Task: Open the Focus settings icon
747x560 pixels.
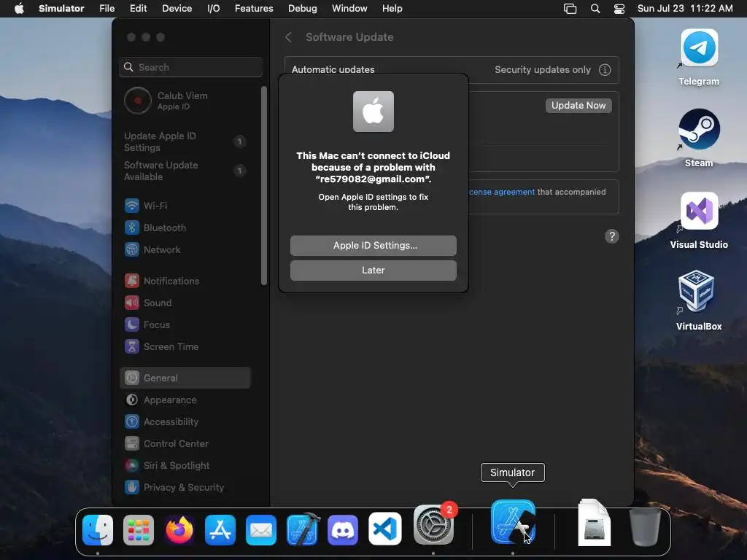Action: tap(132, 324)
